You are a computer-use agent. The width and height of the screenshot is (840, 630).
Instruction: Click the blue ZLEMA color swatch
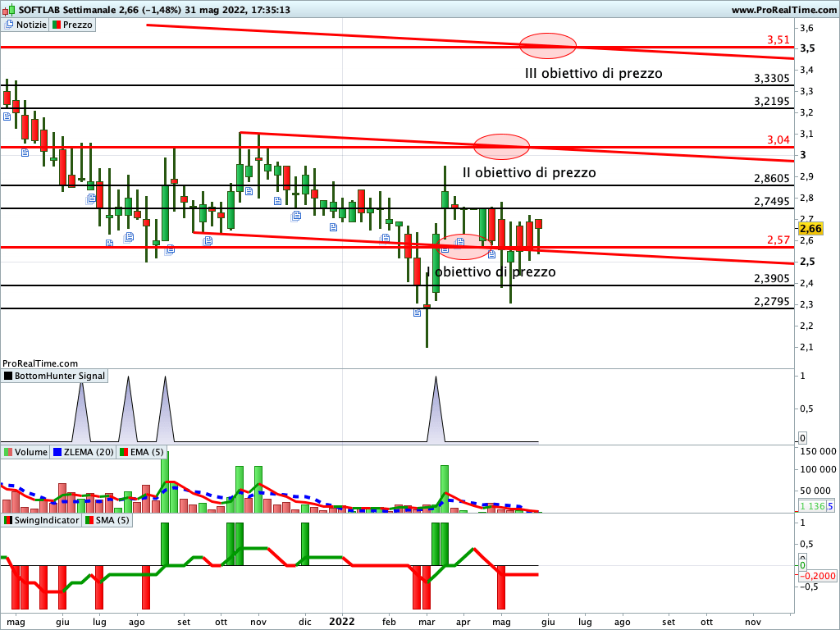(x=58, y=452)
